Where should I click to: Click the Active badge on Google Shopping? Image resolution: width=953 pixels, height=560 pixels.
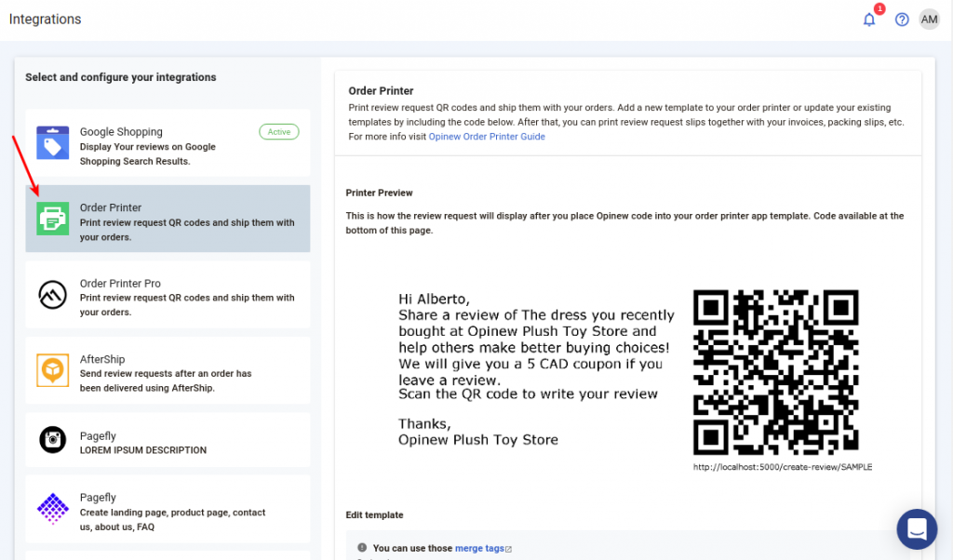279,132
